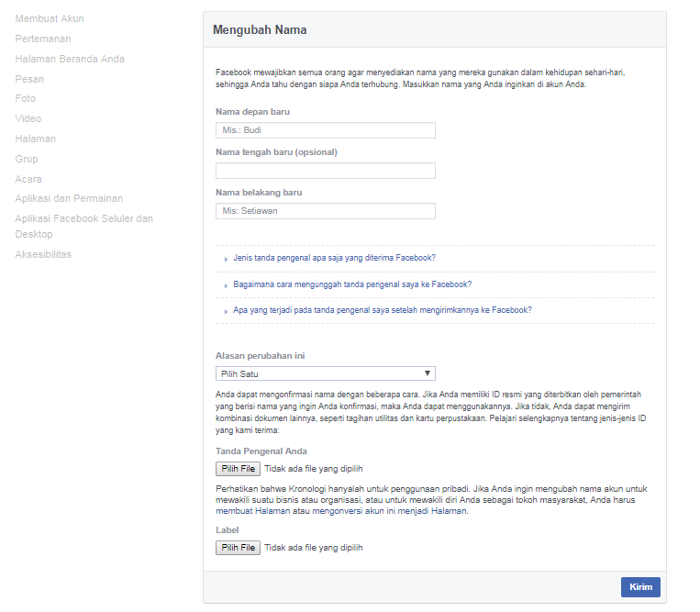Expand 'Apa yang terjadi pada tanda pengenal' question
The width and height of the screenshot is (700, 612).
pyautogui.click(x=383, y=310)
